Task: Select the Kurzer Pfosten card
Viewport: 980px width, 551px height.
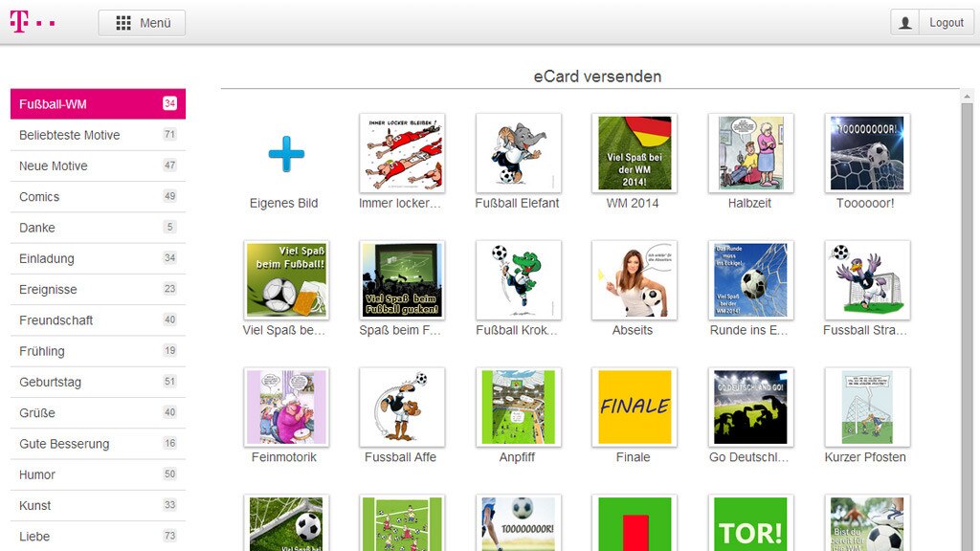Action: pyautogui.click(x=866, y=407)
